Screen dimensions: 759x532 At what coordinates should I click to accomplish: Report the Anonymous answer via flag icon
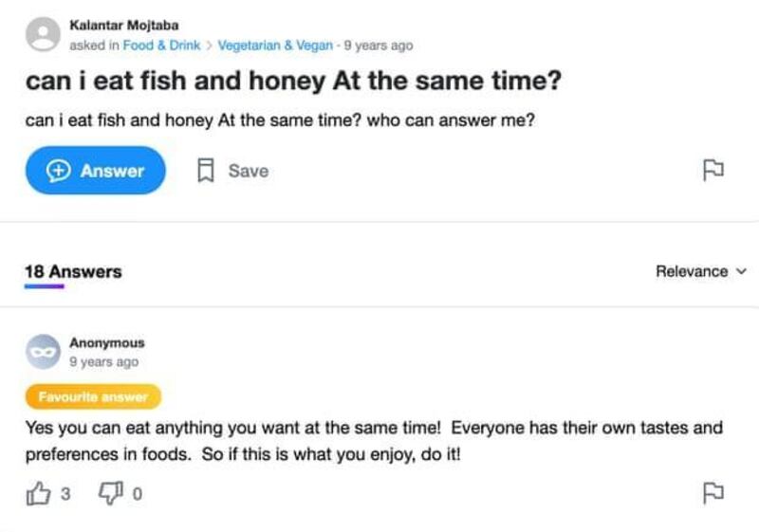click(x=712, y=493)
